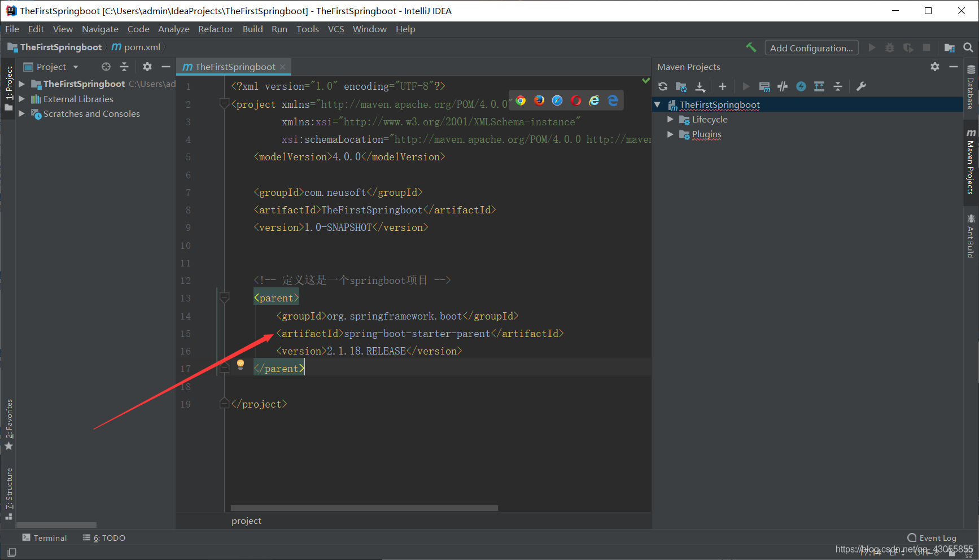Open Project Structure icon in toolbar
The width and height of the screenshot is (979, 560).
point(950,48)
